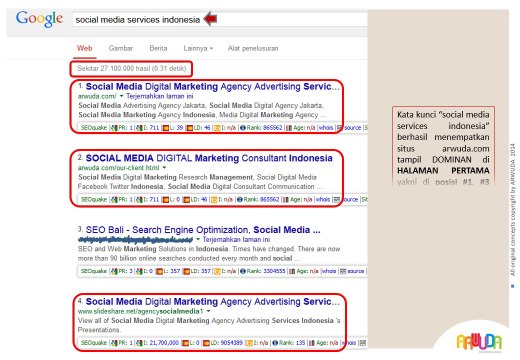This screenshot has height=360, width=520.
Task: Expand the arrow next to arwuda.com/ URL
Action: click(121, 96)
